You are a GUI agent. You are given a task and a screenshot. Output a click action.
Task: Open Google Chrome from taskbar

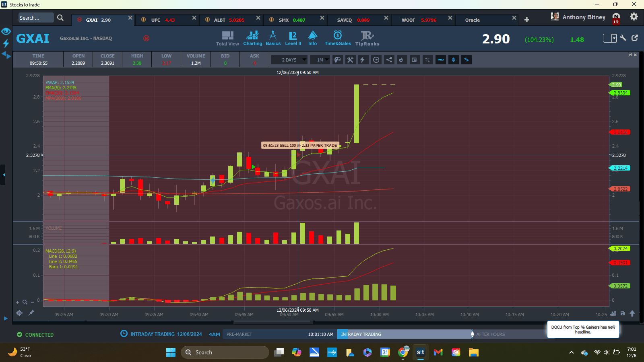[x=403, y=352]
